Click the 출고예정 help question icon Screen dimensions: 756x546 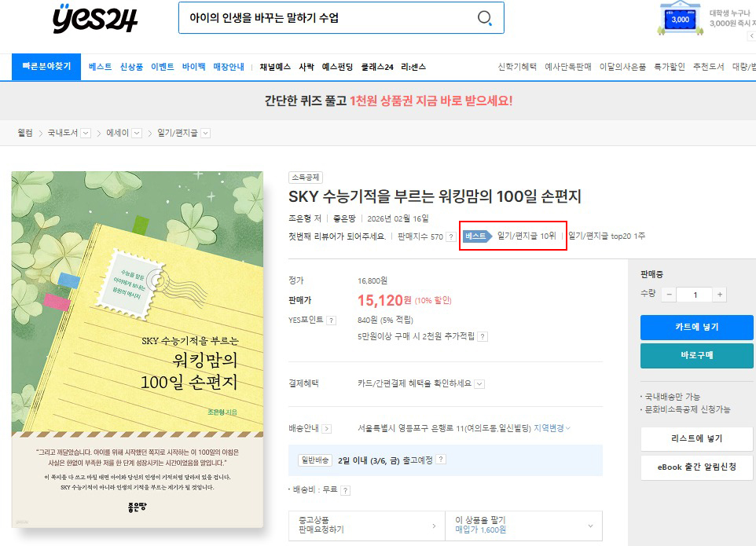441,460
